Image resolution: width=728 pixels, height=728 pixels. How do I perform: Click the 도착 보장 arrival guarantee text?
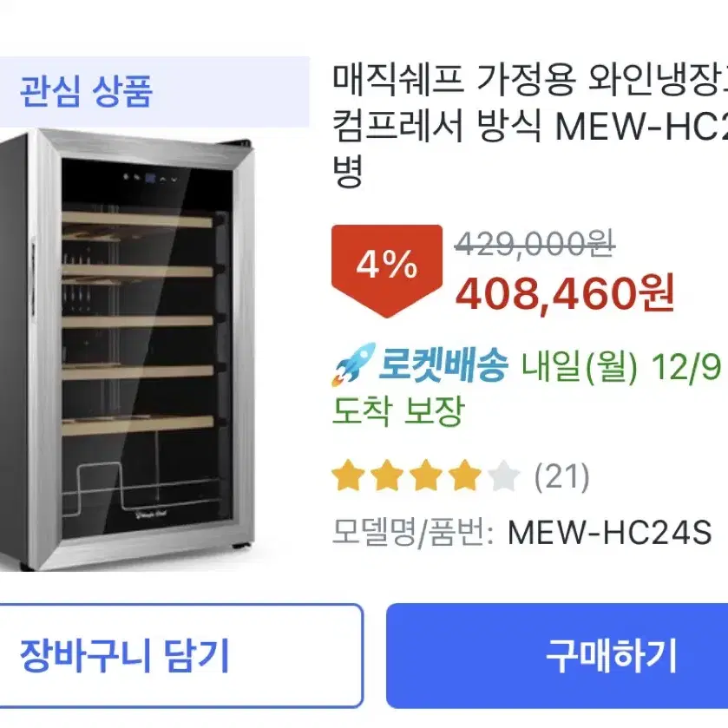pyautogui.click(x=398, y=410)
